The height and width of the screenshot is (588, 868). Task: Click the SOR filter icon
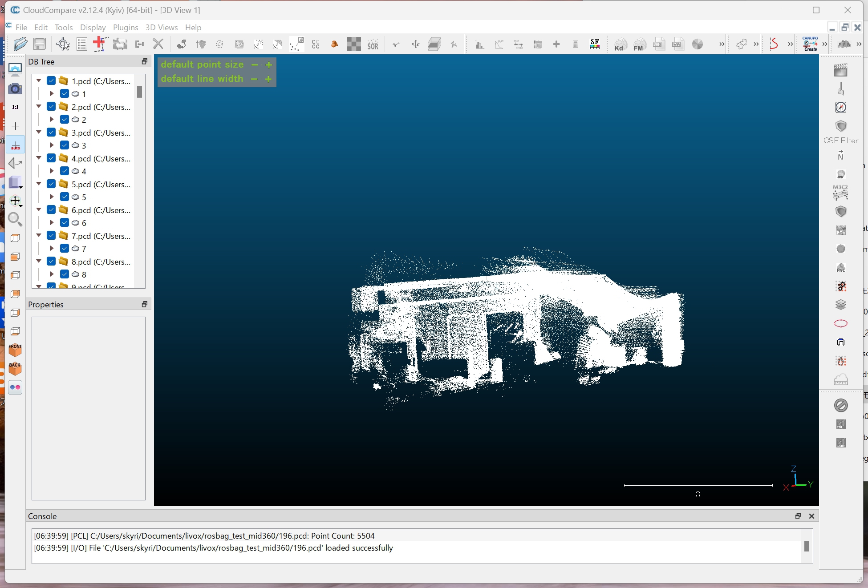(373, 44)
